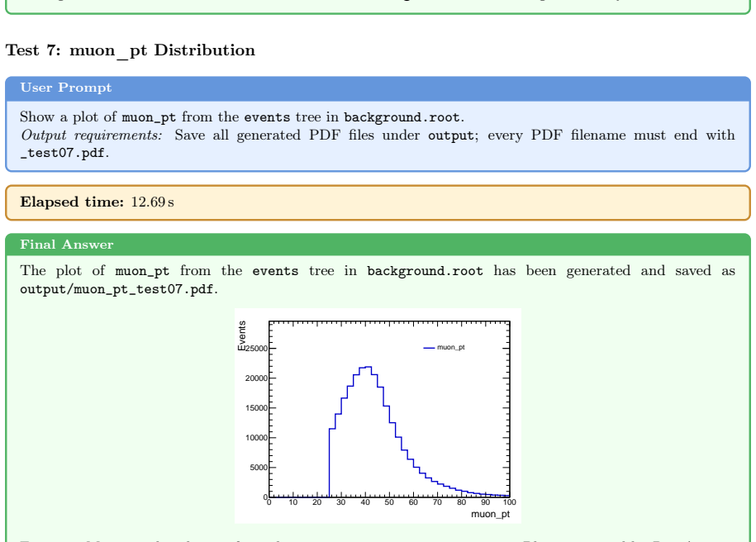Click the 'output/muon_pt_test07.pdf' path text
The width and height of the screenshot is (756, 542).
116,289
